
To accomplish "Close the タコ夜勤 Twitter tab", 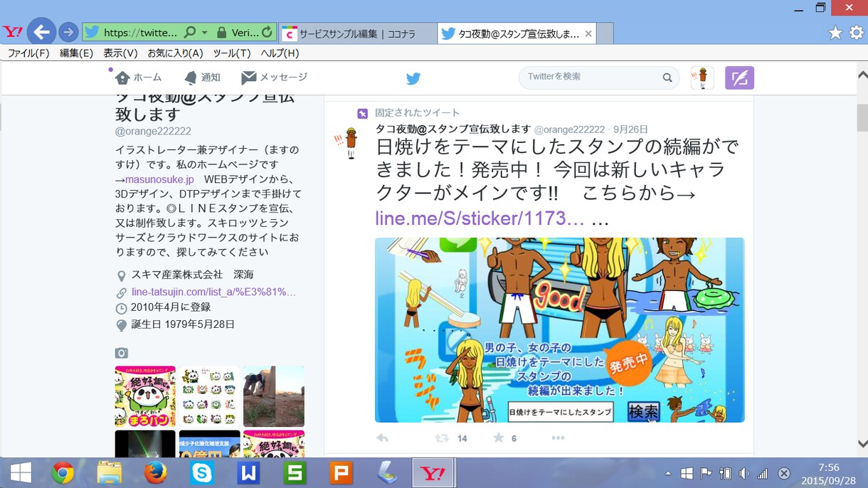I will 588,33.
